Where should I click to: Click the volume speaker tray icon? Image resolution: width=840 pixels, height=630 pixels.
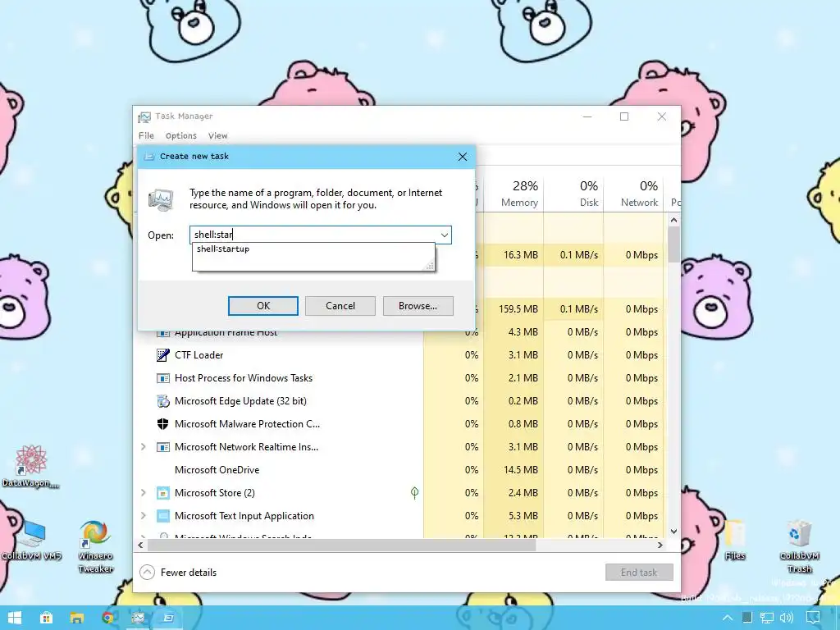787,619
